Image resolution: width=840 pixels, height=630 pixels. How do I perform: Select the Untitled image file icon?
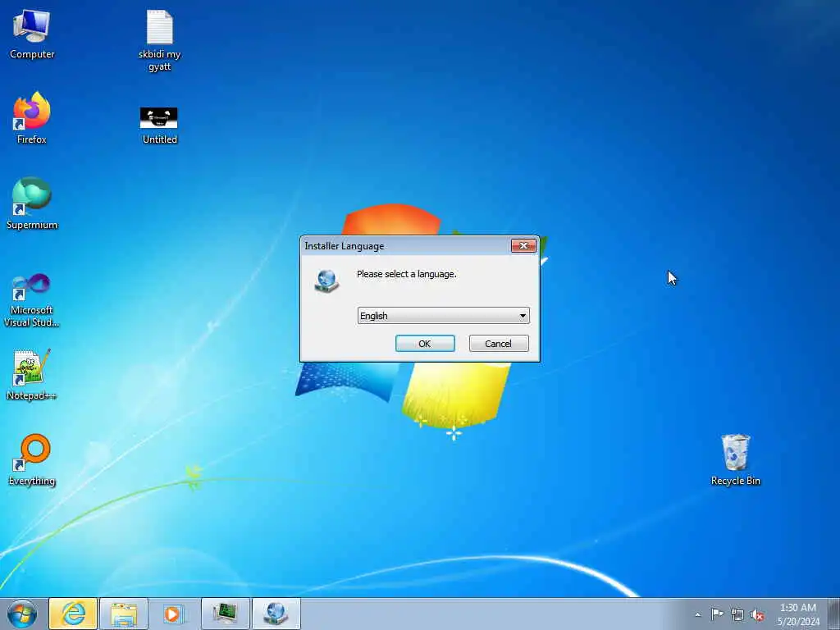tap(160, 126)
